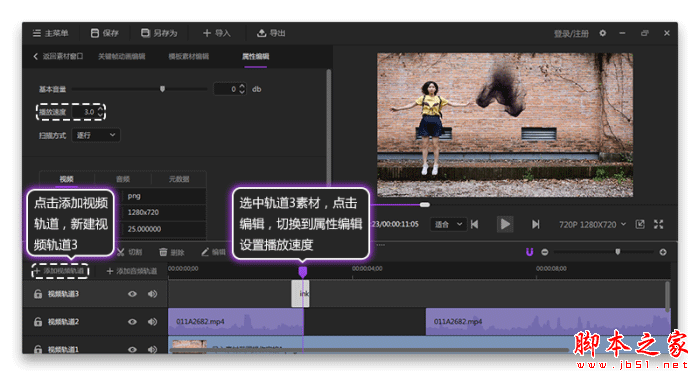Click the 00:00:04:00 ruler mark
700x376 pixels.
(367, 268)
